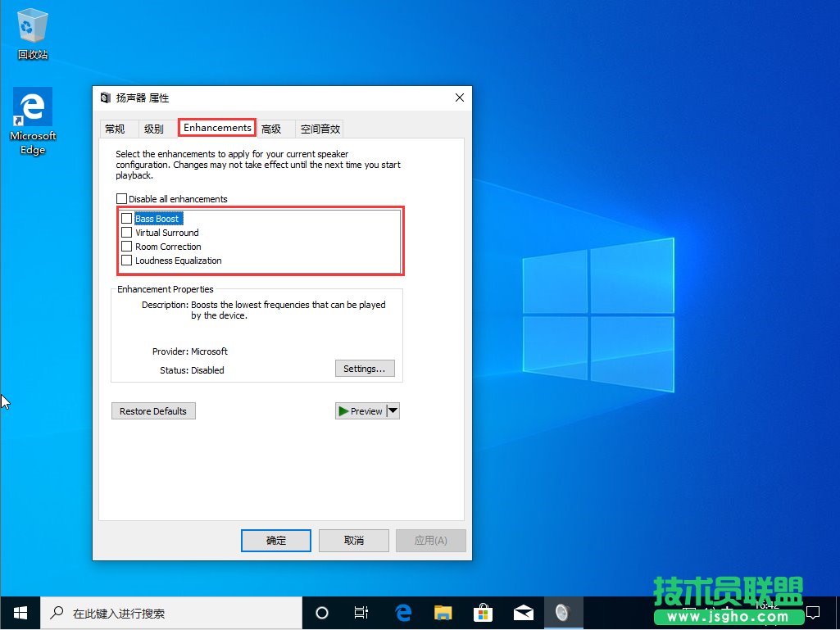Switch to the 常规 tab

(x=118, y=128)
